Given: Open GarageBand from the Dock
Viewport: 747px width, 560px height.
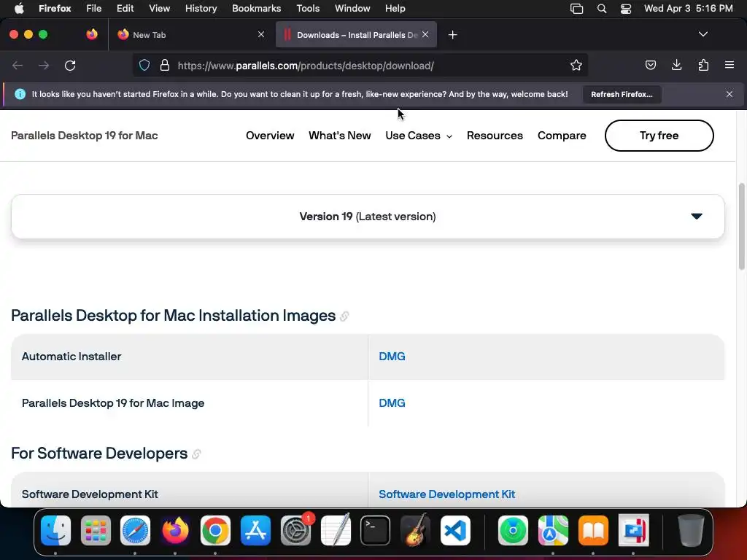Looking at the screenshot, I should [x=415, y=531].
